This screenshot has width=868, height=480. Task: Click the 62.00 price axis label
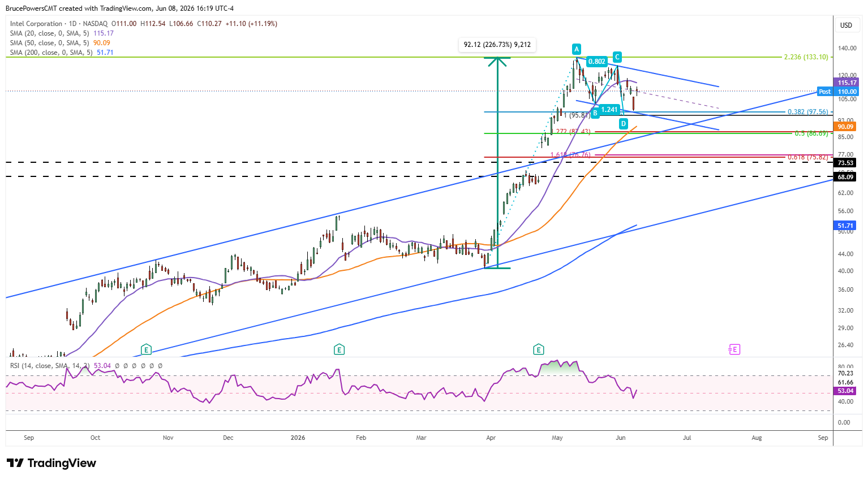click(845, 193)
